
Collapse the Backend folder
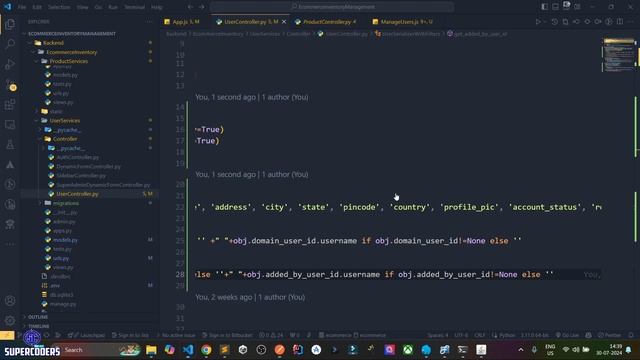(x=53, y=42)
